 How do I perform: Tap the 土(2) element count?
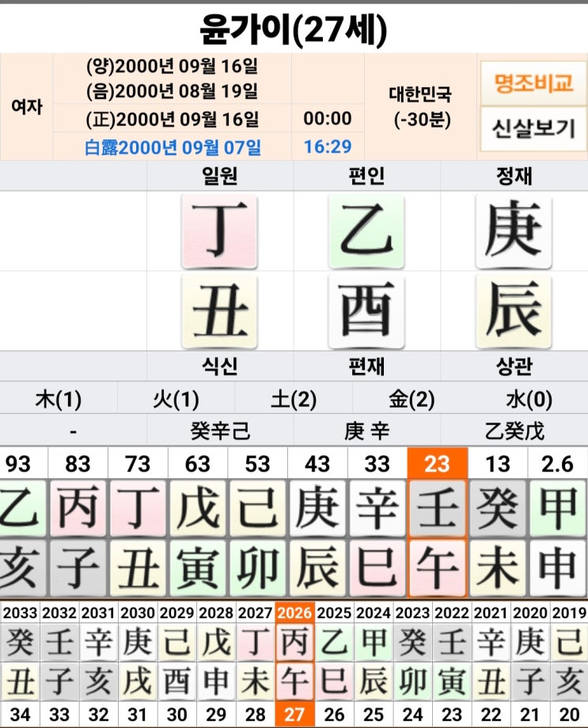pos(294,399)
